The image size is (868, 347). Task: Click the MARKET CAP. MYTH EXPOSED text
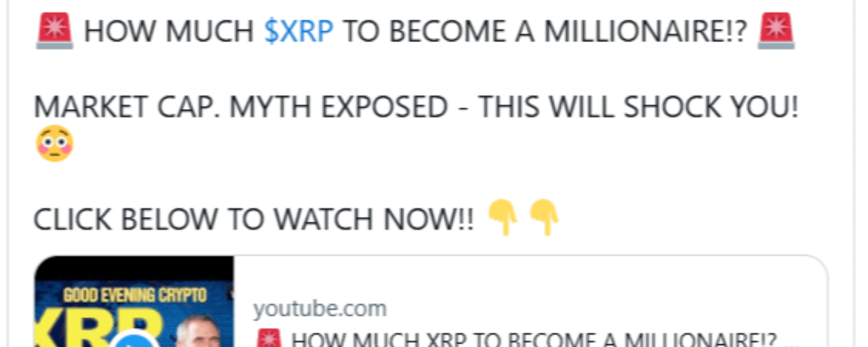click(x=241, y=107)
